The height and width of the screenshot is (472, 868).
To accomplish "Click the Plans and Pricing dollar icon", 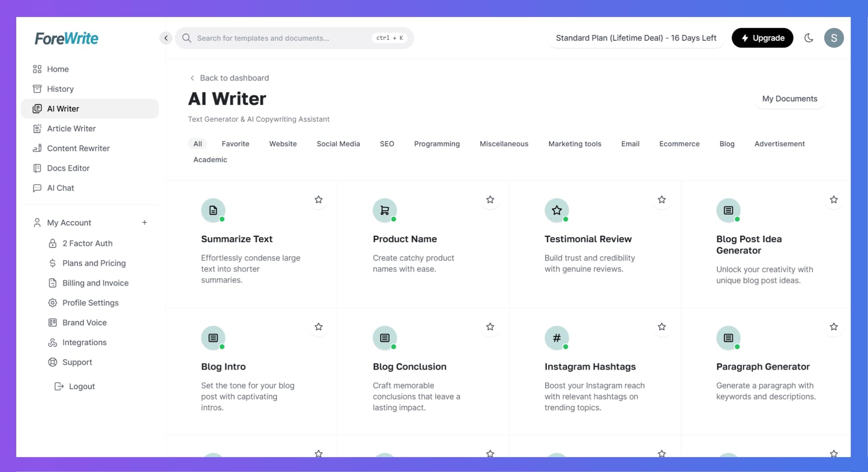I will tap(52, 263).
